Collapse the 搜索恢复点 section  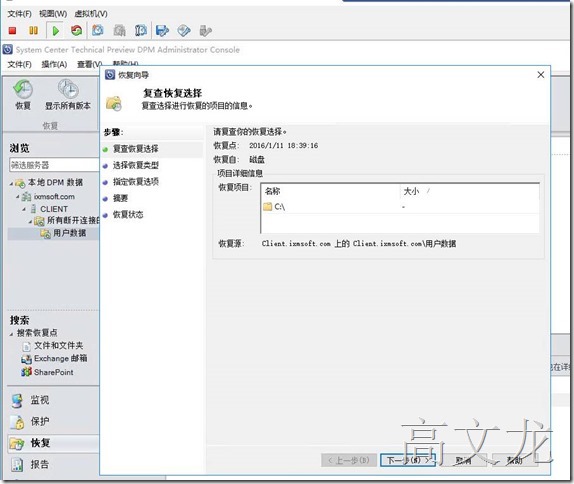(11, 334)
